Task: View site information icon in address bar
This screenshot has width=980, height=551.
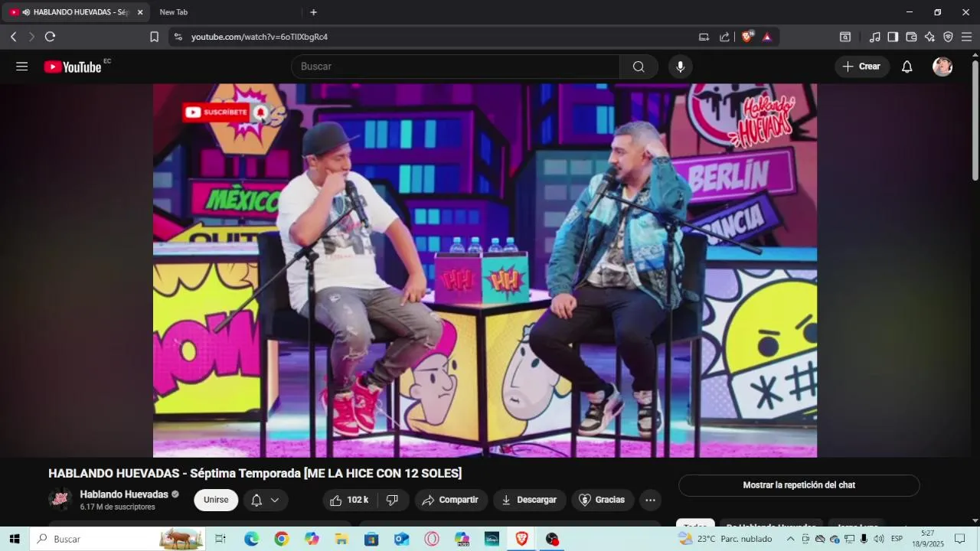Action: [178, 37]
